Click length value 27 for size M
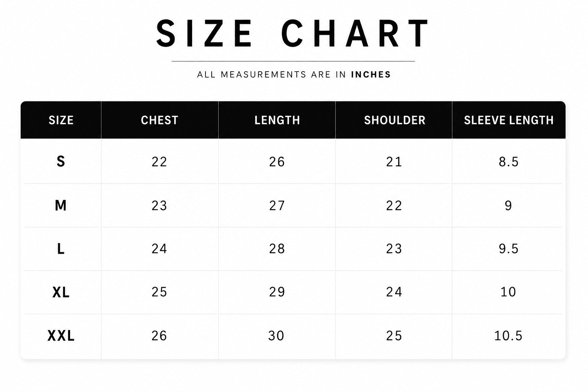The height and width of the screenshot is (392, 588). coord(277,206)
